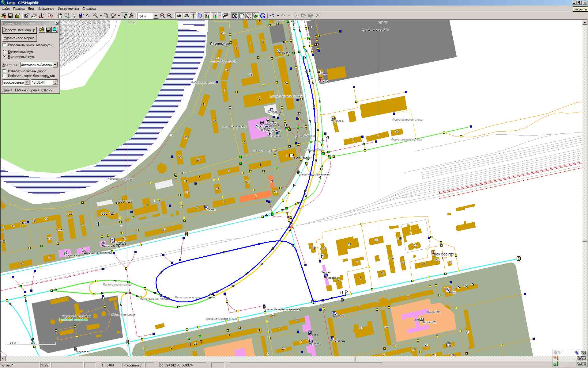Click the blue G Google maps icon

263,16
